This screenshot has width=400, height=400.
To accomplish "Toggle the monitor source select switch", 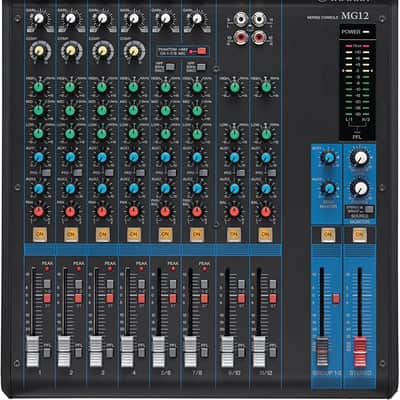I will click(x=369, y=209).
